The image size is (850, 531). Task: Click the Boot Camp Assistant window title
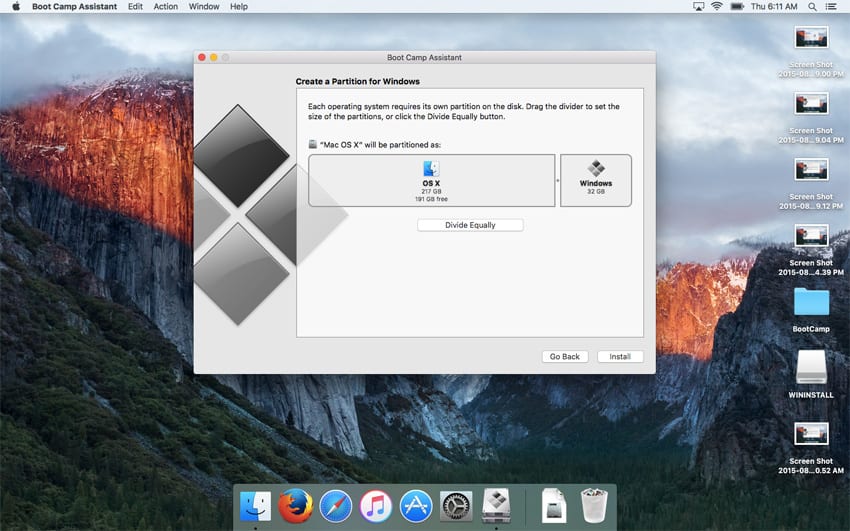coord(424,57)
